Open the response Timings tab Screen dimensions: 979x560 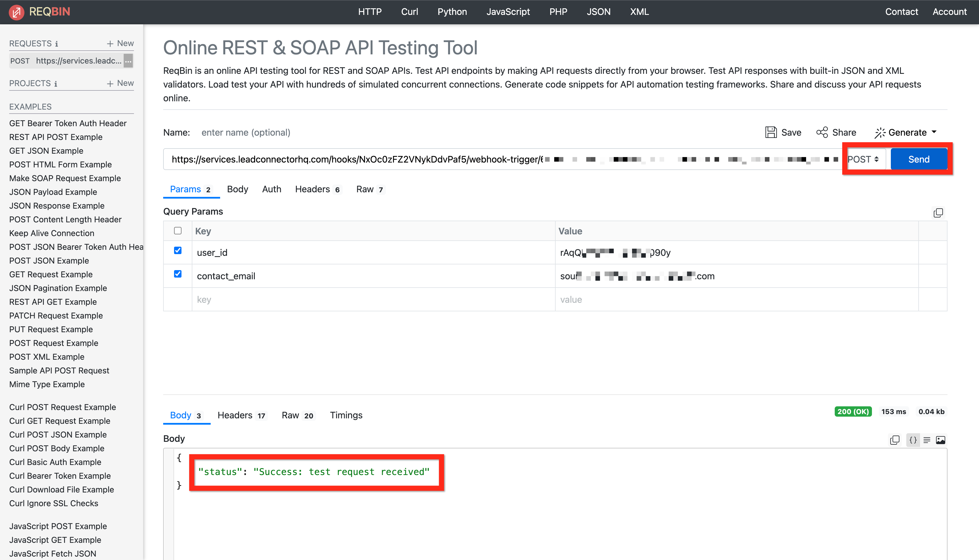coord(346,415)
